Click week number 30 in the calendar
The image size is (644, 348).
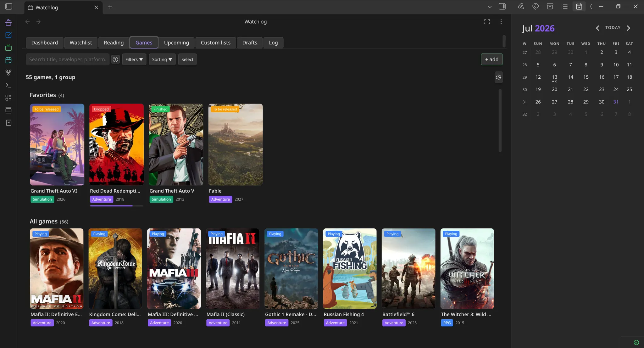click(525, 90)
